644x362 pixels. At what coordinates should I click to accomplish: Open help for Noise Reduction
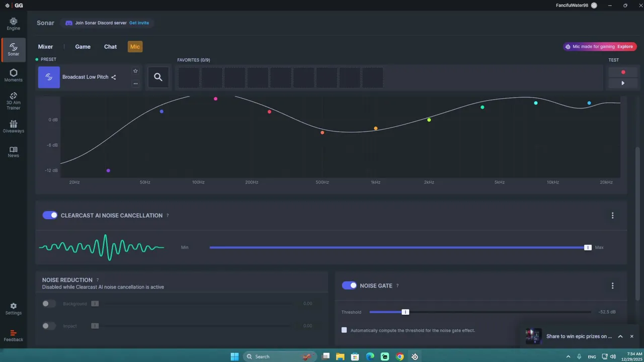[98, 280]
